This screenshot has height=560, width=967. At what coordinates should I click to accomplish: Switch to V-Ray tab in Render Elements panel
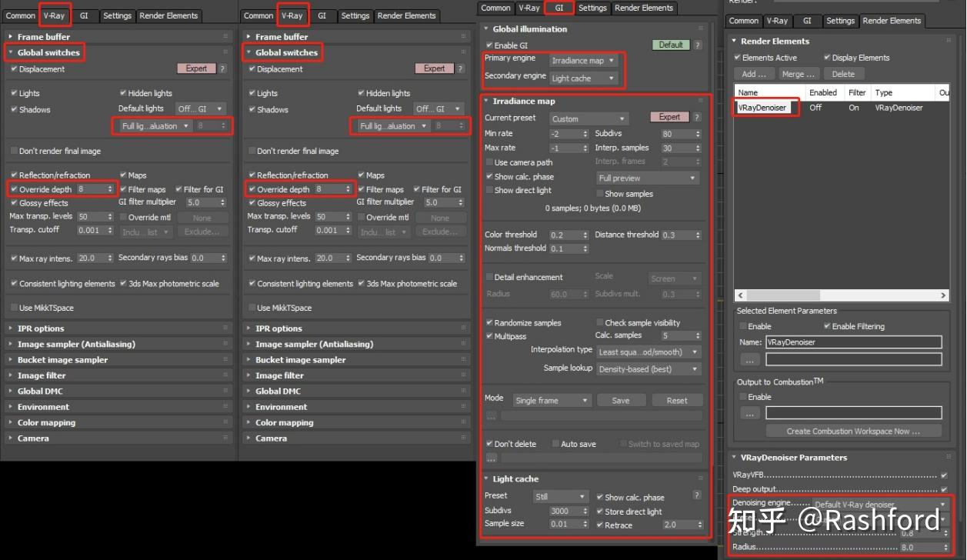tap(776, 21)
